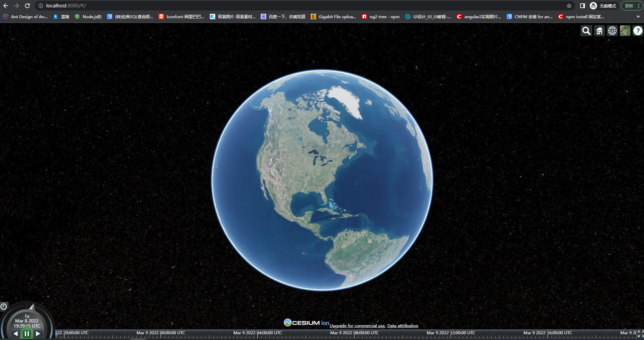Click the Cesium home view button

coord(599,31)
